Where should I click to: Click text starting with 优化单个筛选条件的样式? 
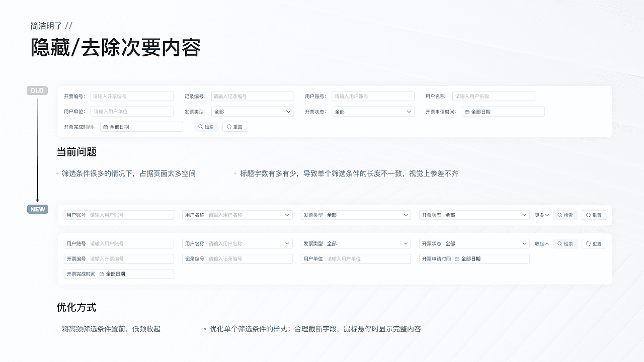coord(315,329)
